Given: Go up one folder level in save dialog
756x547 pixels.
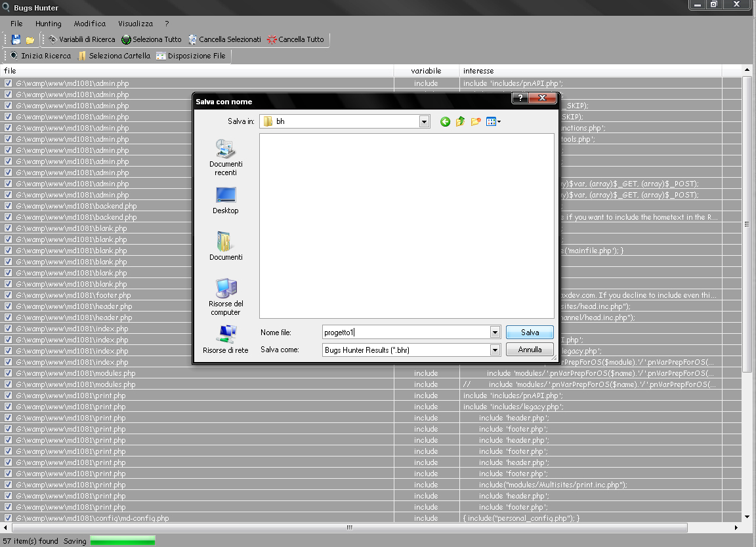Looking at the screenshot, I should click(461, 121).
